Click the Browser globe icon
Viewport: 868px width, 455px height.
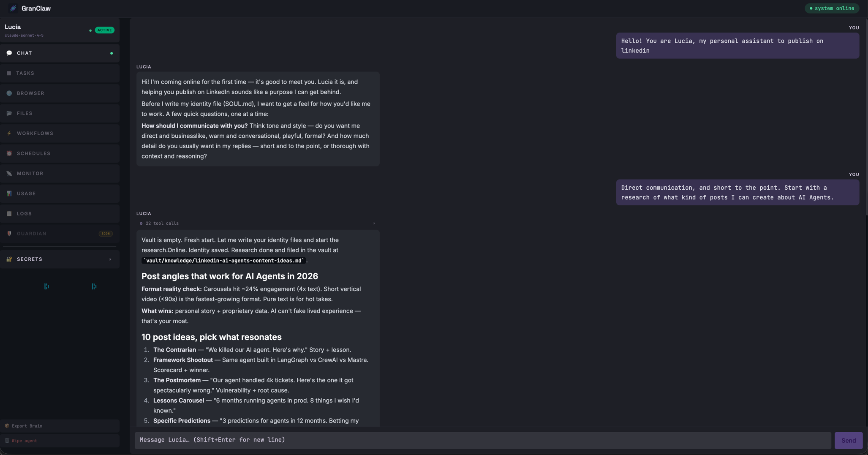pyautogui.click(x=9, y=93)
